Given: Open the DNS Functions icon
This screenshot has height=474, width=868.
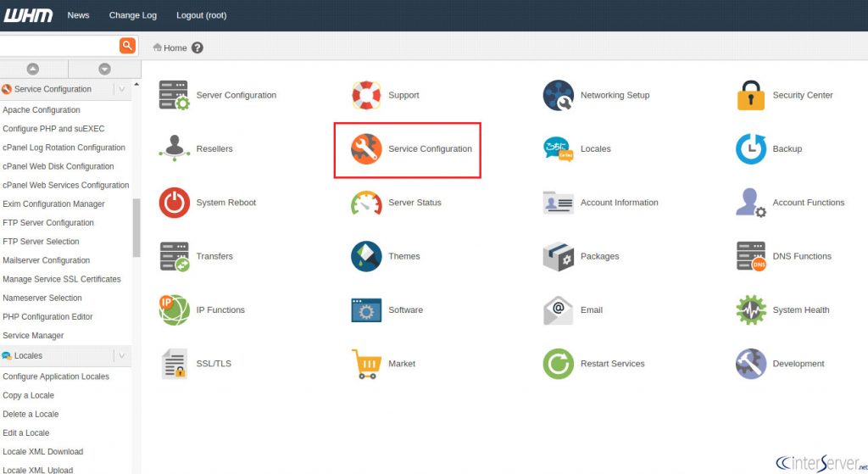Looking at the screenshot, I should 751,256.
